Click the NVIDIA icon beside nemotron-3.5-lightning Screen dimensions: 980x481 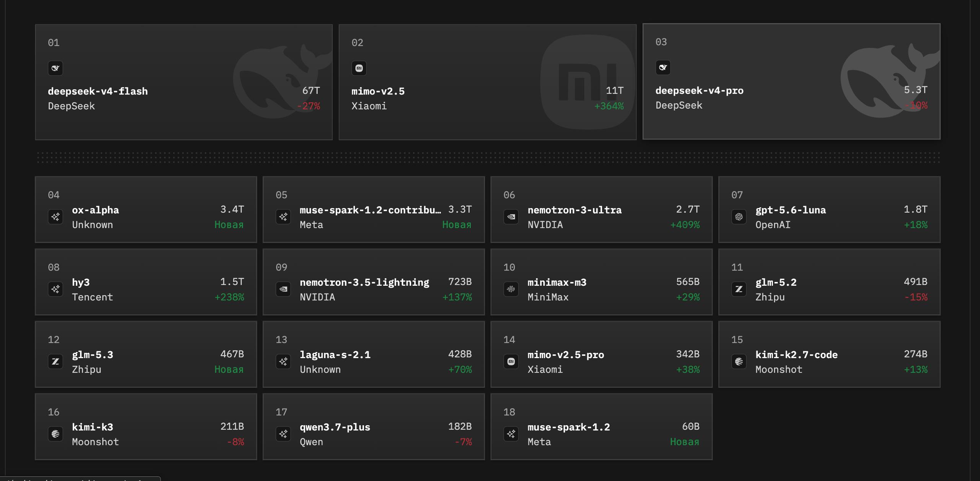(x=283, y=289)
